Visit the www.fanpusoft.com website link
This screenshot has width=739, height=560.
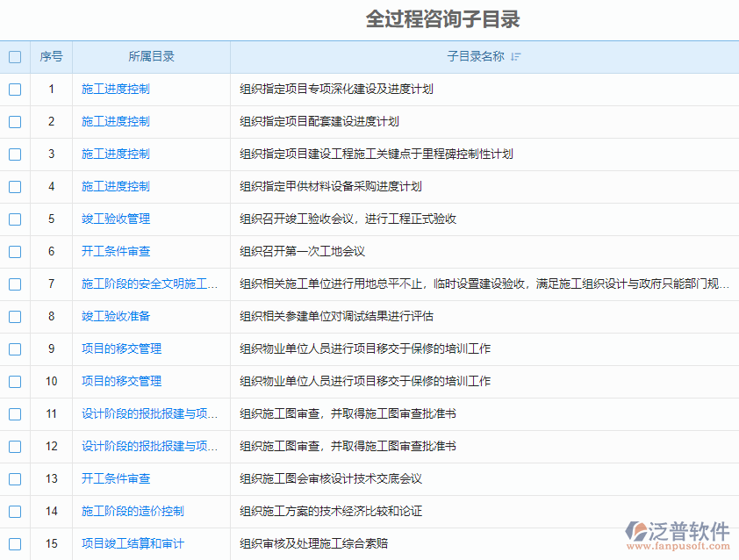pyautogui.click(x=678, y=544)
